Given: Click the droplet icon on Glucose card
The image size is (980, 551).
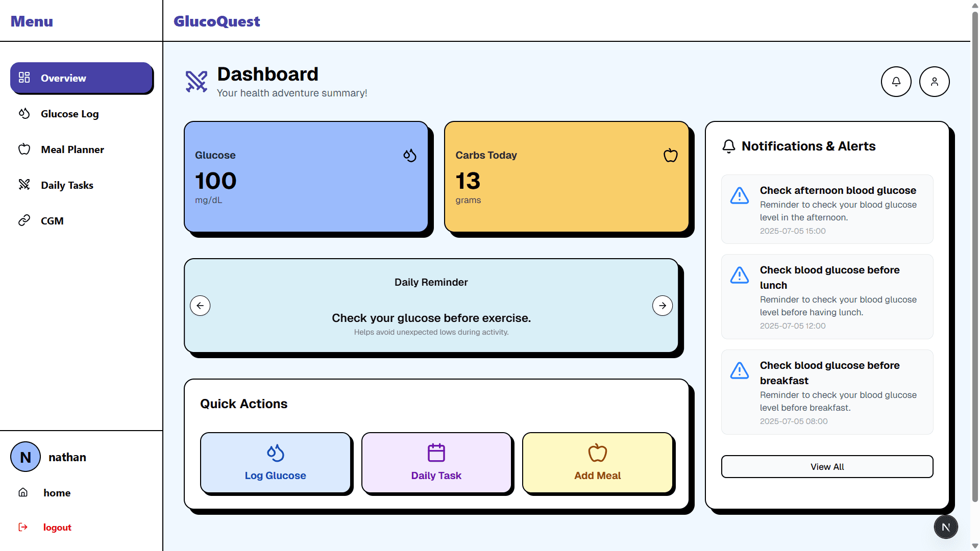Looking at the screenshot, I should 410,155.
